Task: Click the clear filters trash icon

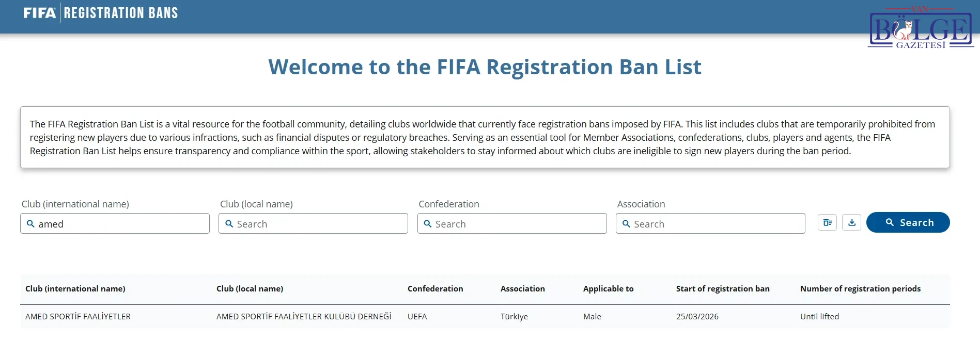Action: 827,222
